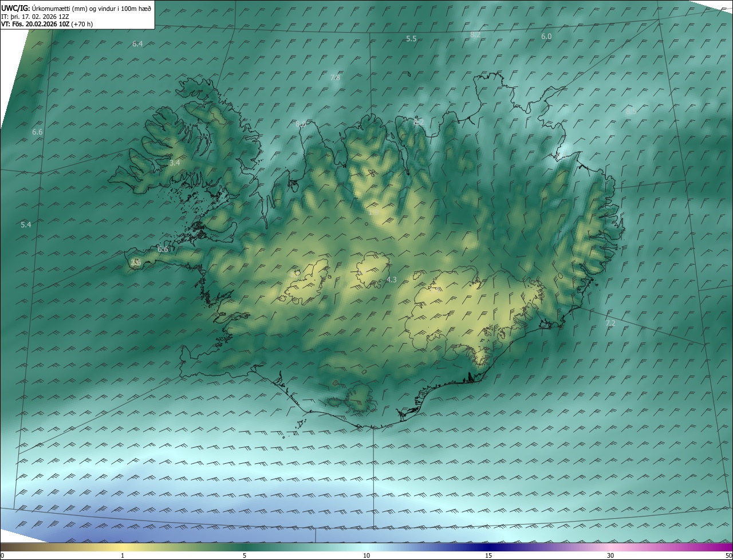Click the 10 tick label on the color scale
733x560 pixels.
pos(366,555)
